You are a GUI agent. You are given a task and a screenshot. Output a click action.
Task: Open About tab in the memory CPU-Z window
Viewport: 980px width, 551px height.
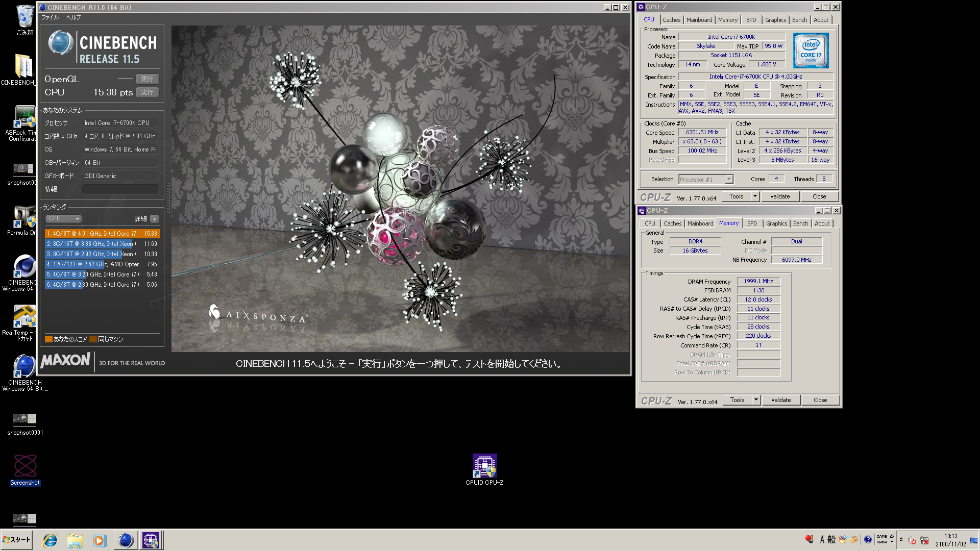tap(822, 223)
